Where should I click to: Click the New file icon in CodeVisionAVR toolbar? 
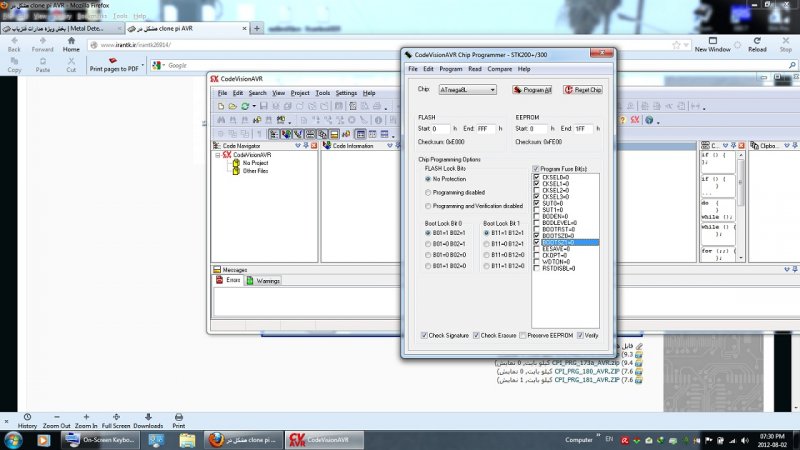coord(220,106)
